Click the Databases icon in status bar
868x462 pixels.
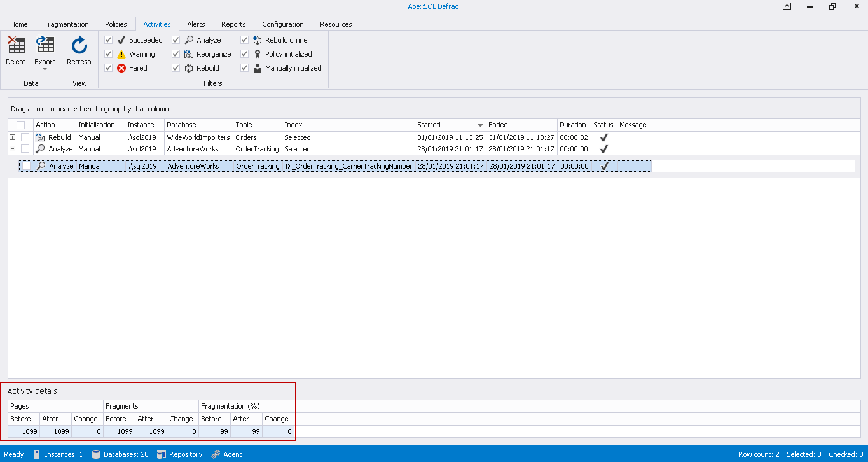(x=95, y=454)
